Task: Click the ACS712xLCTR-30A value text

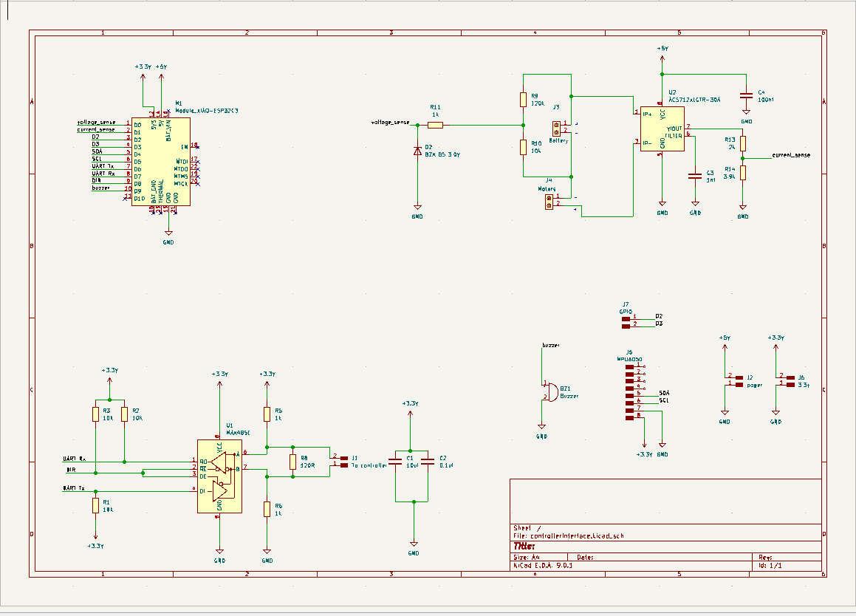Action: click(x=694, y=100)
